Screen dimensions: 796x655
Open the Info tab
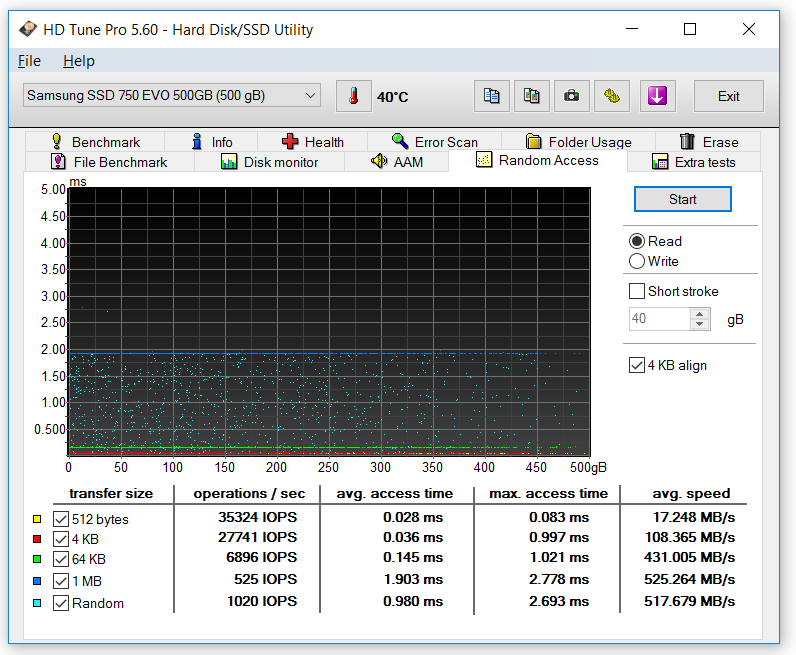tap(212, 142)
